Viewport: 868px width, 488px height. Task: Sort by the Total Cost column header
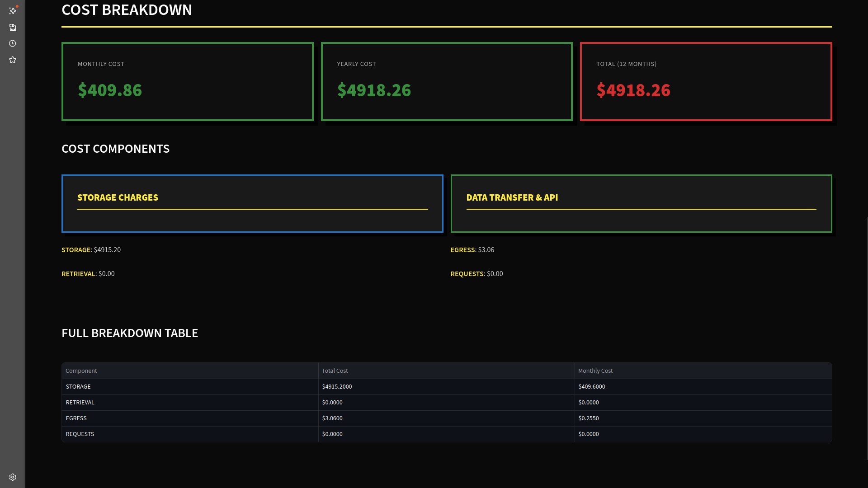335,371
